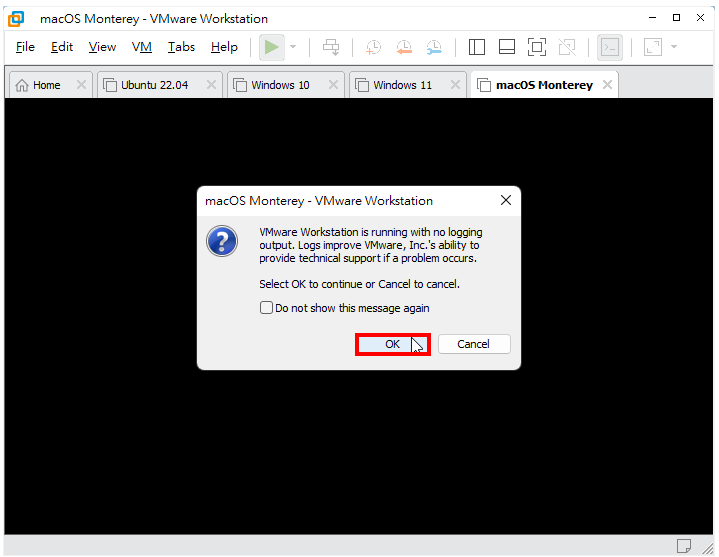Open the snapshot manager icon
The image size is (719, 557).
(x=434, y=47)
